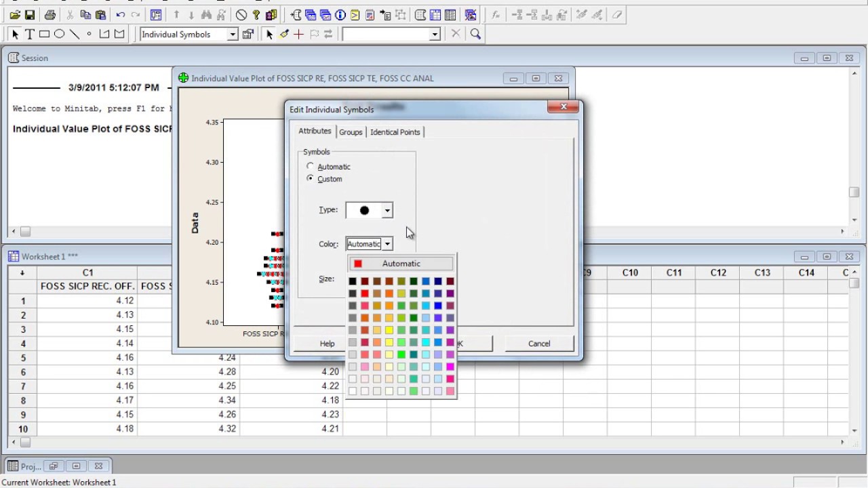The width and height of the screenshot is (868, 488).
Task: Print using the printer toolbar icon
Action: point(50,15)
